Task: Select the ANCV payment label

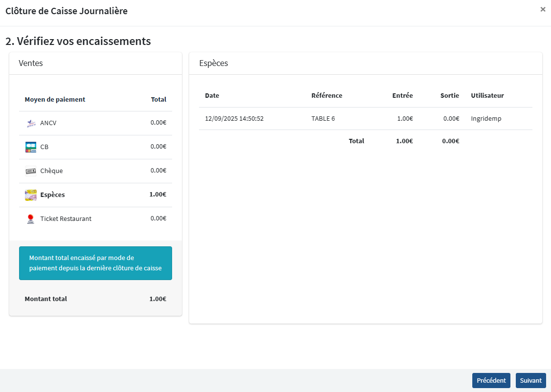Action: (48, 123)
